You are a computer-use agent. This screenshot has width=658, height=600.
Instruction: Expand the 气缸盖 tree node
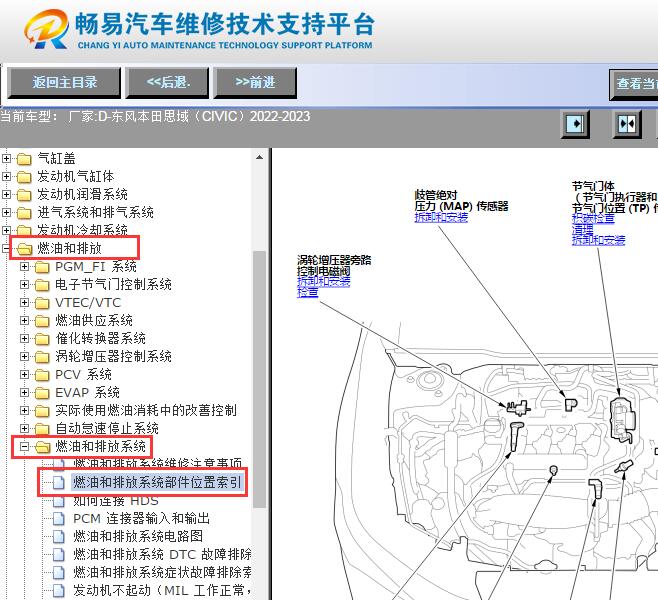pyautogui.click(x=6, y=159)
